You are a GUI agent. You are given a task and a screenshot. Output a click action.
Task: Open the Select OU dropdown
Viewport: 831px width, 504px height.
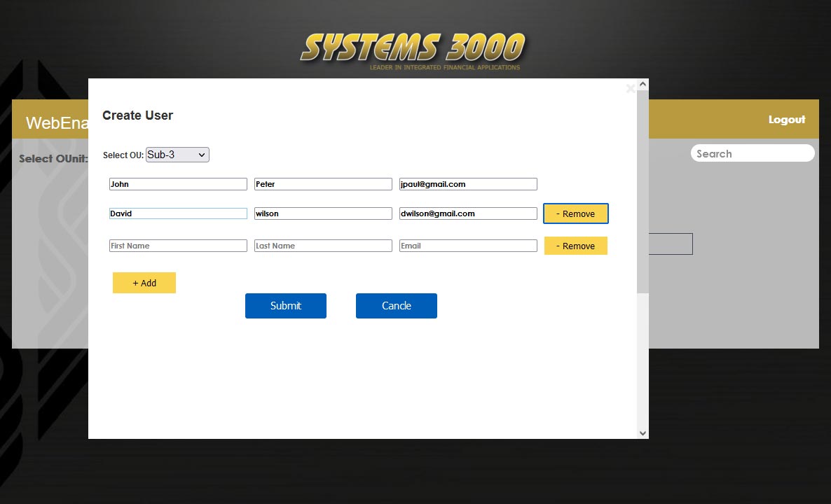point(177,155)
